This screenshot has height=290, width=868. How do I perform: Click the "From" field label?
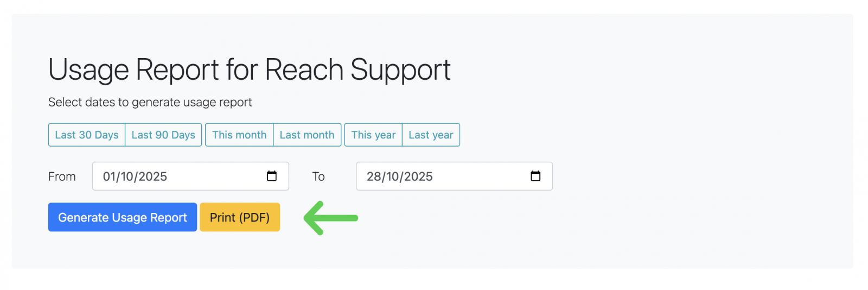(62, 176)
